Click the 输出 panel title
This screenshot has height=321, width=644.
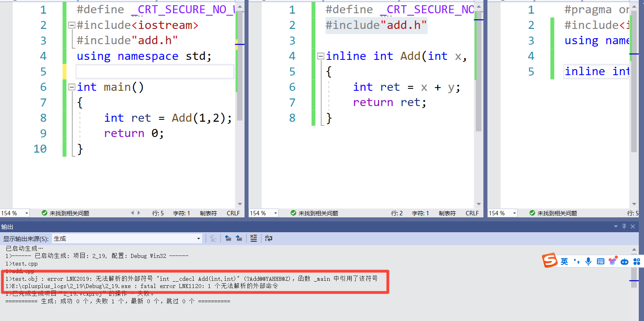(7, 227)
